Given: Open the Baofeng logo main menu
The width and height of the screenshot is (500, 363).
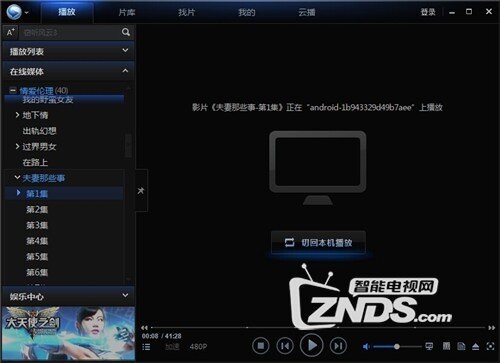Looking at the screenshot, I should coord(14,13).
